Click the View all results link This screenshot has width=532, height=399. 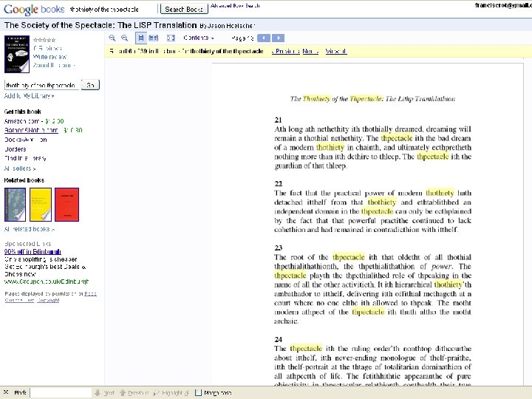tap(336, 51)
